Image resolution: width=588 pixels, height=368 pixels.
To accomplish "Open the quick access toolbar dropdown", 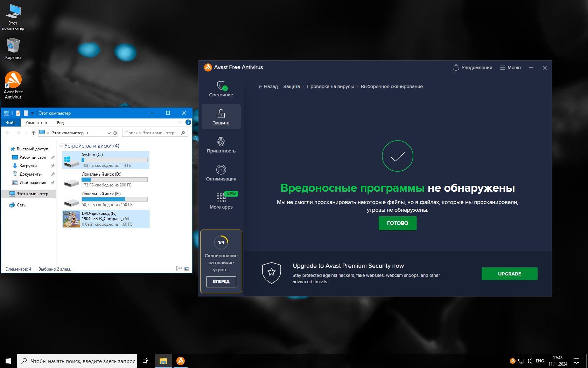I will [x=32, y=114].
